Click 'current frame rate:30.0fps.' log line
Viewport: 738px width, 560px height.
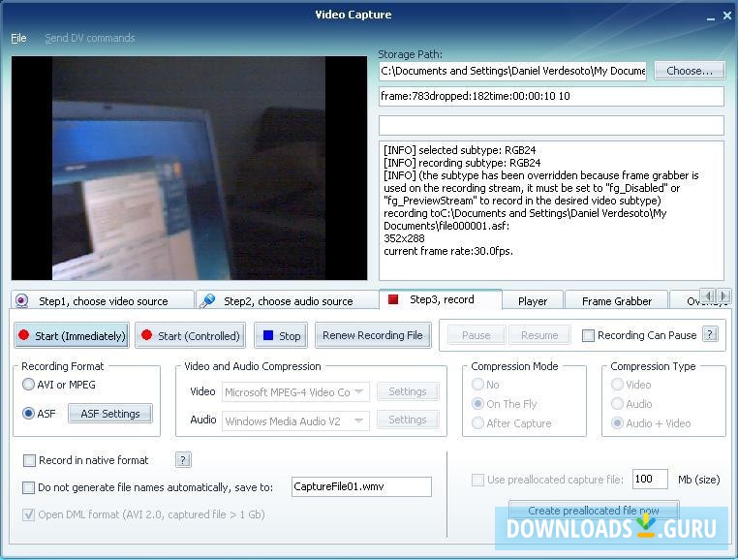tap(448, 251)
